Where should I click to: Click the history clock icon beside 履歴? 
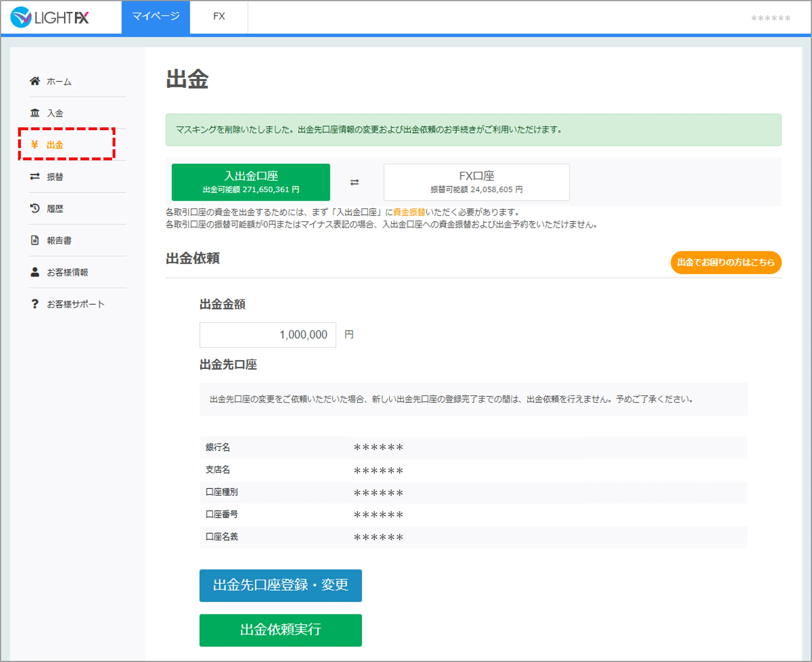[x=35, y=208]
